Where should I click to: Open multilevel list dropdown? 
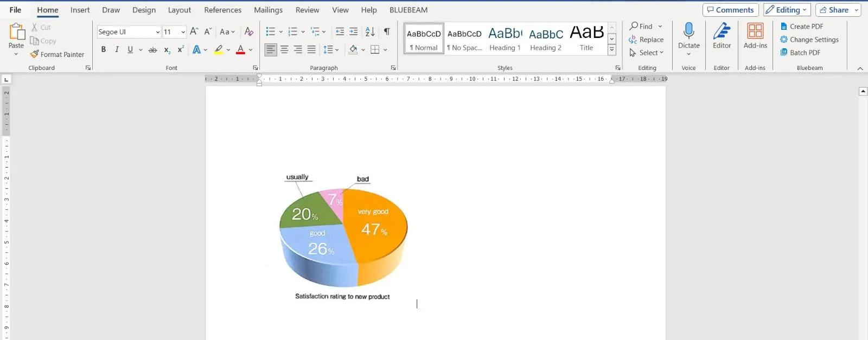pos(324,32)
